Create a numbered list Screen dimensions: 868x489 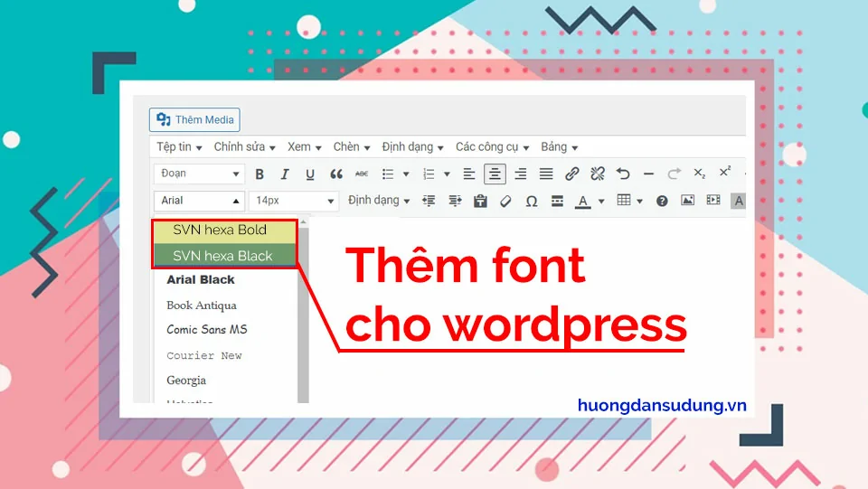click(429, 174)
